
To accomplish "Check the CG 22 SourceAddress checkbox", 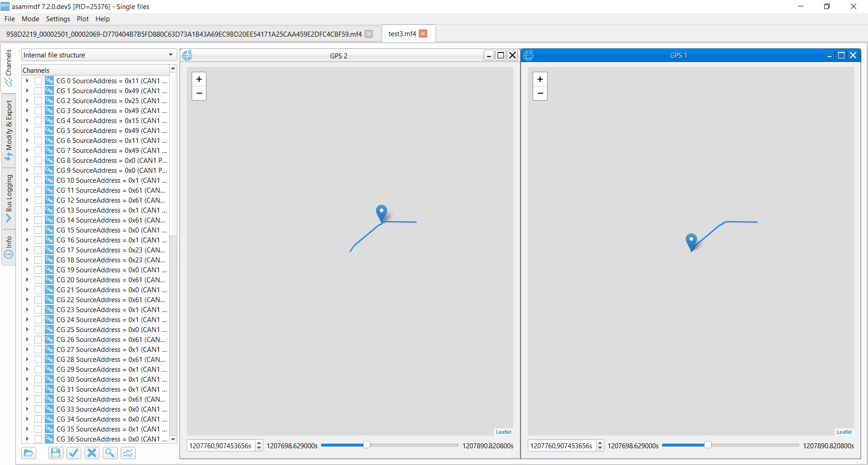I will click(x=38, y=299).
